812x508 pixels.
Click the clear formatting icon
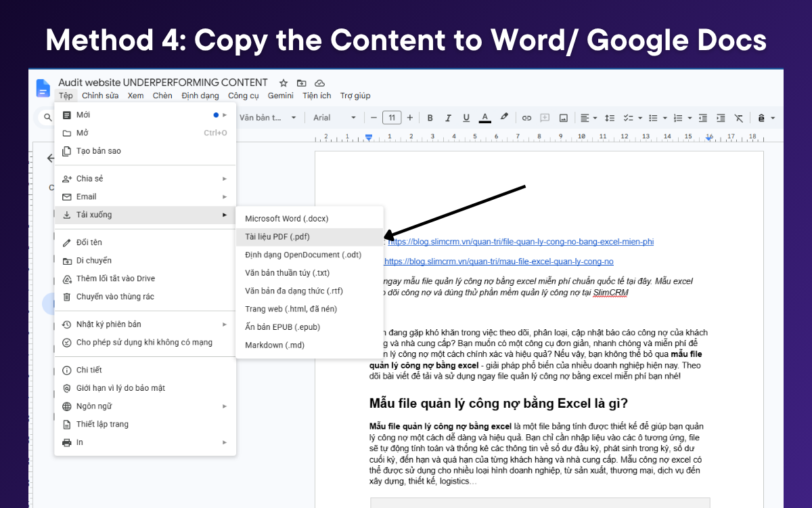pyautogui.click(x=739, y=118)
